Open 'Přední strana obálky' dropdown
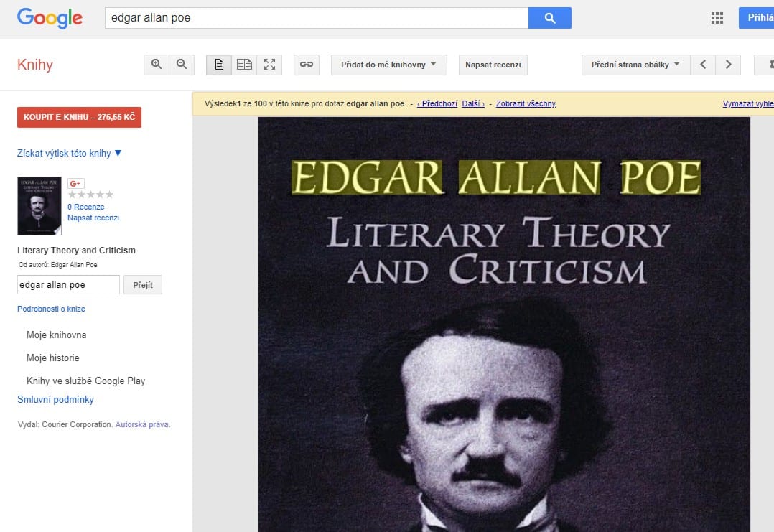774x532 pixels. click(x=635, y=65)
